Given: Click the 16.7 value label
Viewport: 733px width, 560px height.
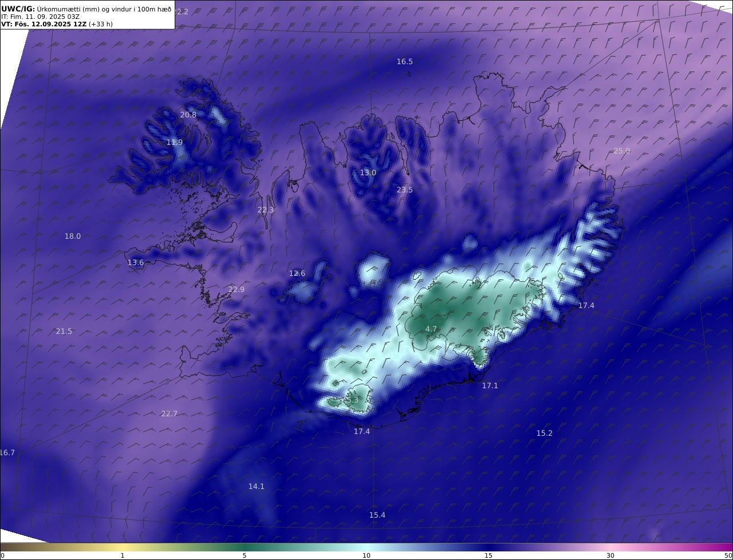Looking at the screenshot, I should tap(7, 452).
